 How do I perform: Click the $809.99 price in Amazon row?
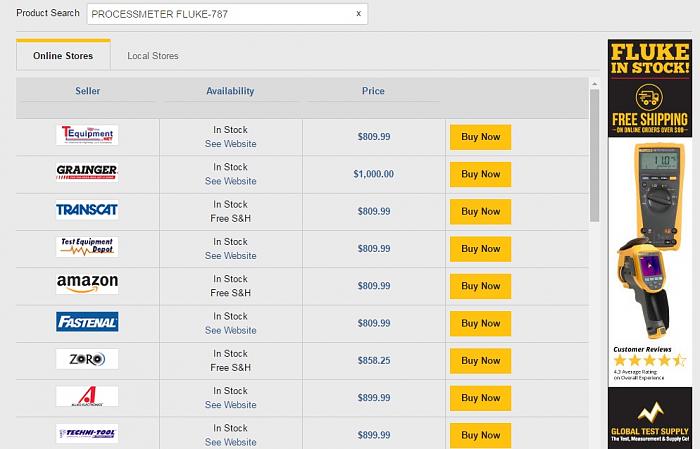[x=374, y=286]
